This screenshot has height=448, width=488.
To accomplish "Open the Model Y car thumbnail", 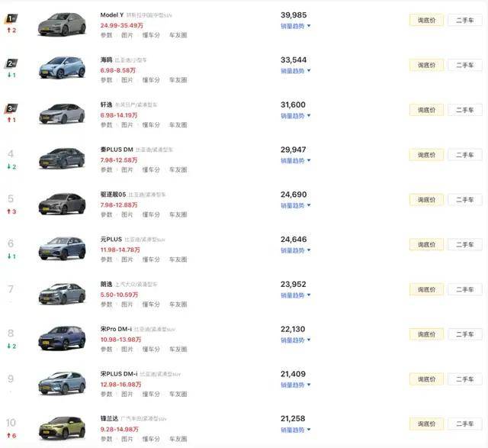I will pos(62,24).
